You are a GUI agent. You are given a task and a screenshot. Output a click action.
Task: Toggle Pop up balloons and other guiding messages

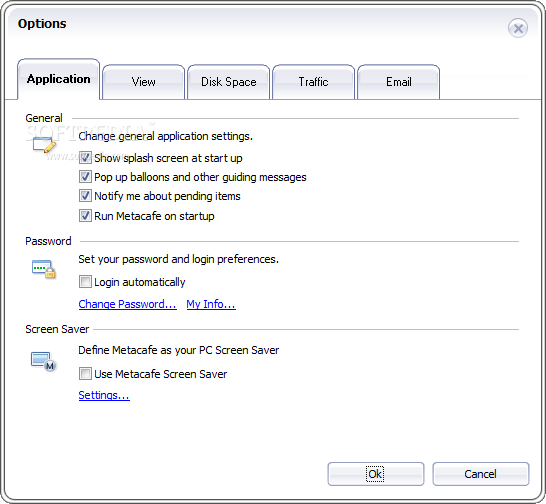click(85, 177)
